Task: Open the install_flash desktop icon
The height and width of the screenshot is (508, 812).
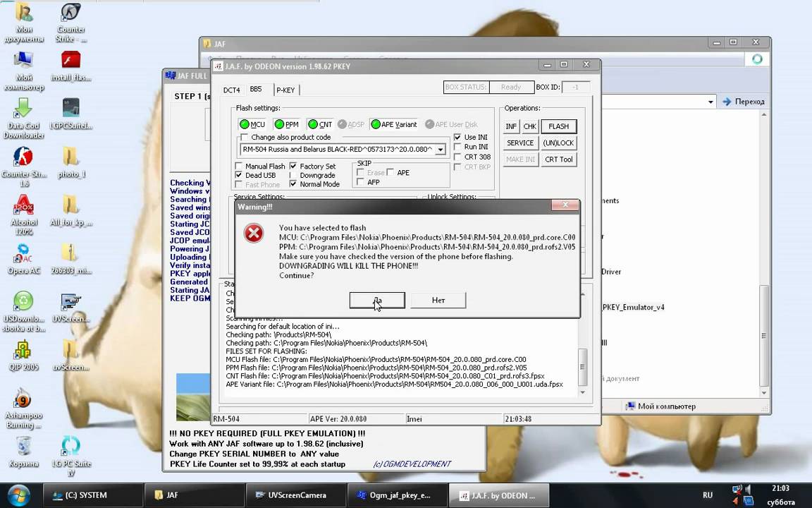Action: pyautogui.click(x=71, y=66)
